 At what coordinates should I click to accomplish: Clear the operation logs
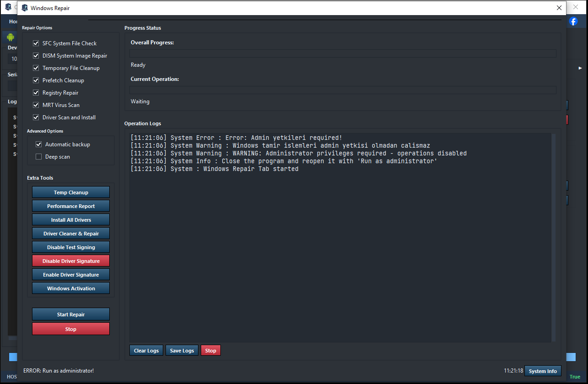[146, 351]
